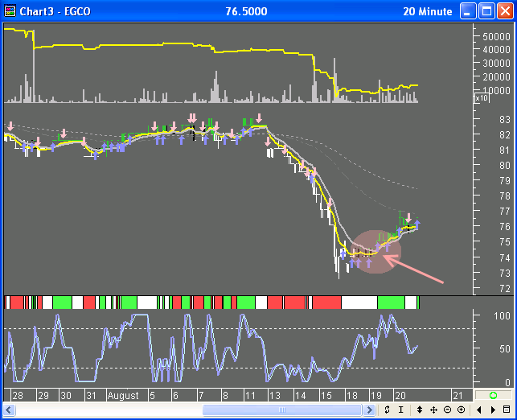Screen dimensions: 517x420
Task: Click the 79 price axis value
Action: click(x=505, y=181)
